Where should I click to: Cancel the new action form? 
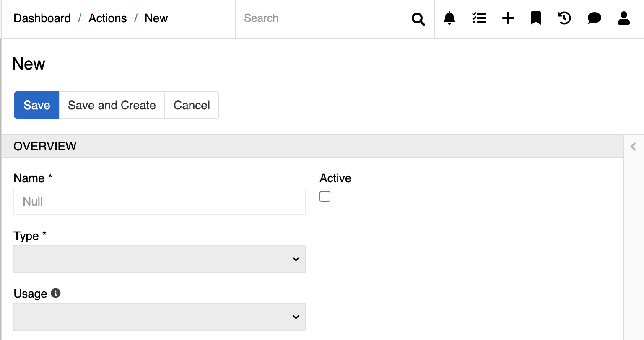[192, 105]
